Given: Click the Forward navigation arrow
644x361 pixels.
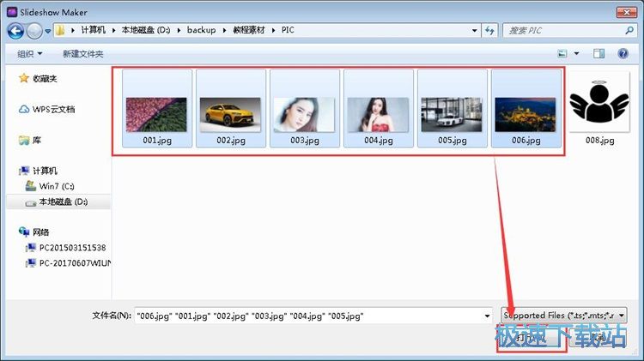Looking at the screenshot, I should click(x=34, y=31).
